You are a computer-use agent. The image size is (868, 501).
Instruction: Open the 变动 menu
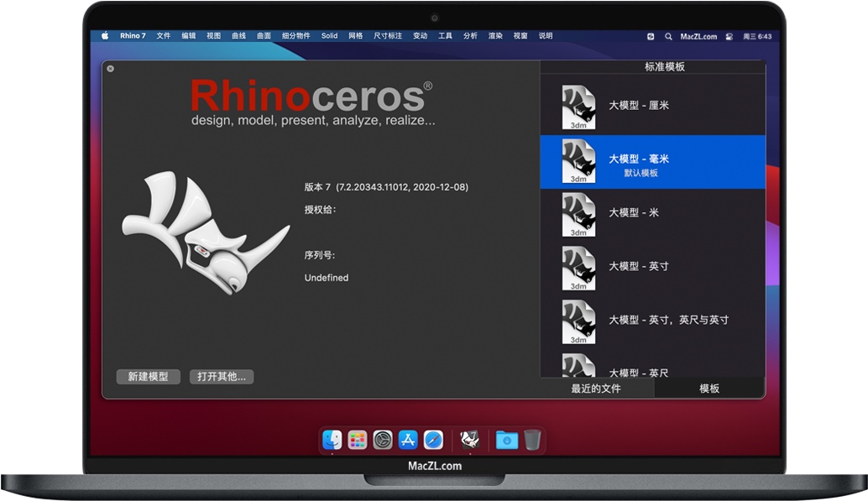tap(421, 36)
